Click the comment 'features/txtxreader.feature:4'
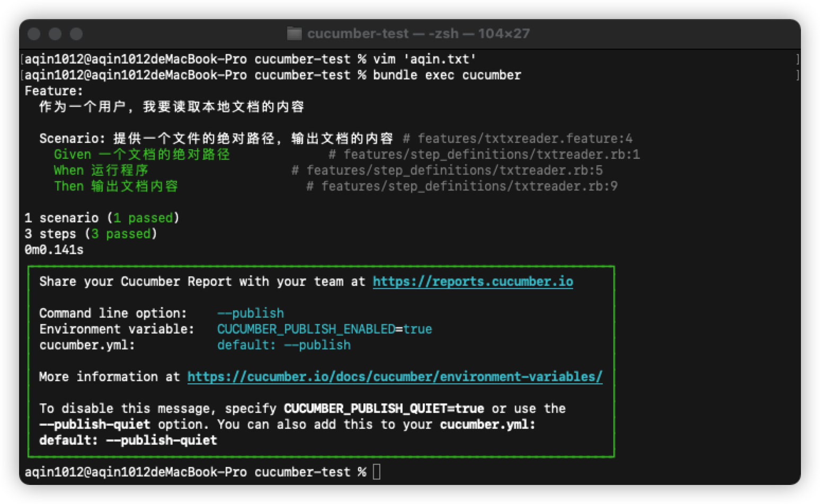 [x=525, y=139]
